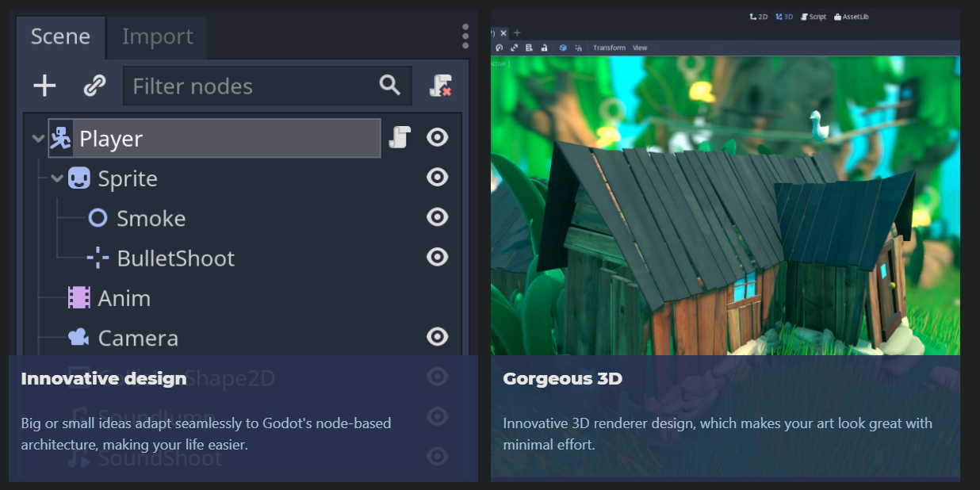
Task: Collapse the Sprite node's children
Action: [56, 178]
